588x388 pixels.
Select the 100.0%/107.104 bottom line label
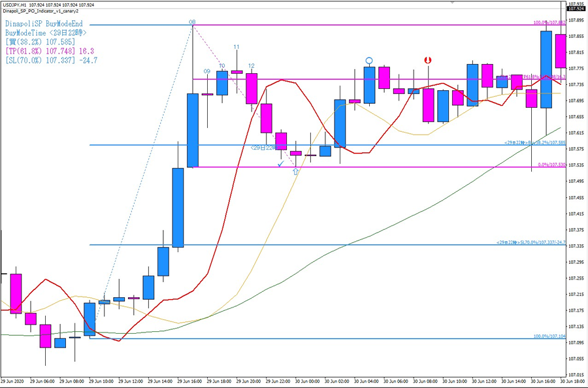[x=549, y=336]
